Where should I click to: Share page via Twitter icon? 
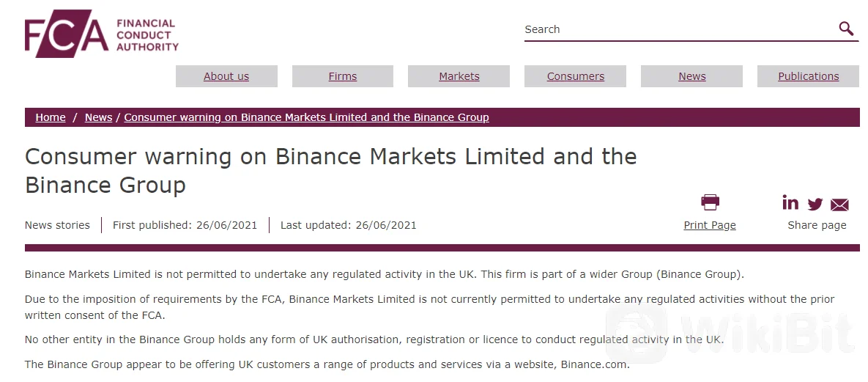pos(815,205)
